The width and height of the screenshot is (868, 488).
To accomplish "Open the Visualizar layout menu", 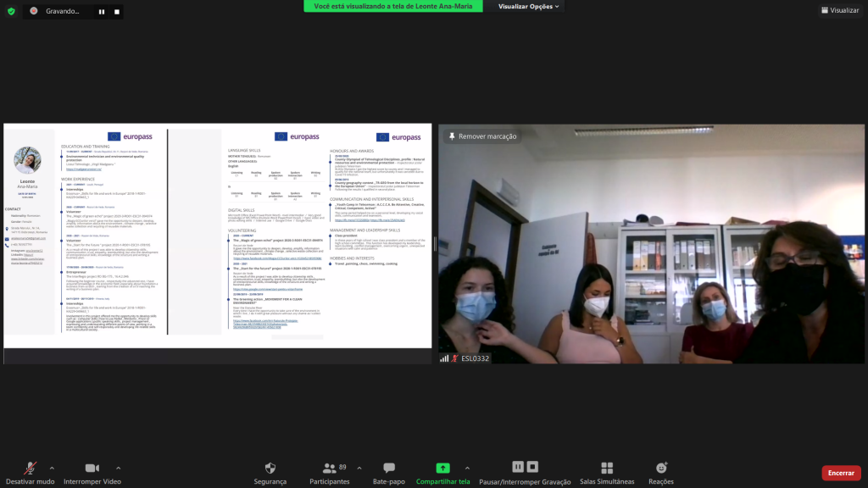I will 839,10.
